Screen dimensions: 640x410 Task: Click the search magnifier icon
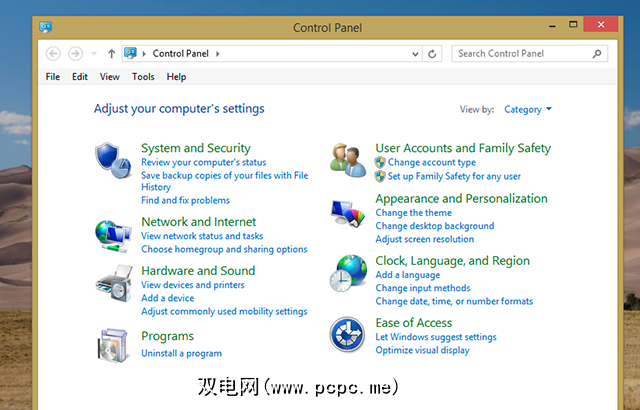coord(597,53)
